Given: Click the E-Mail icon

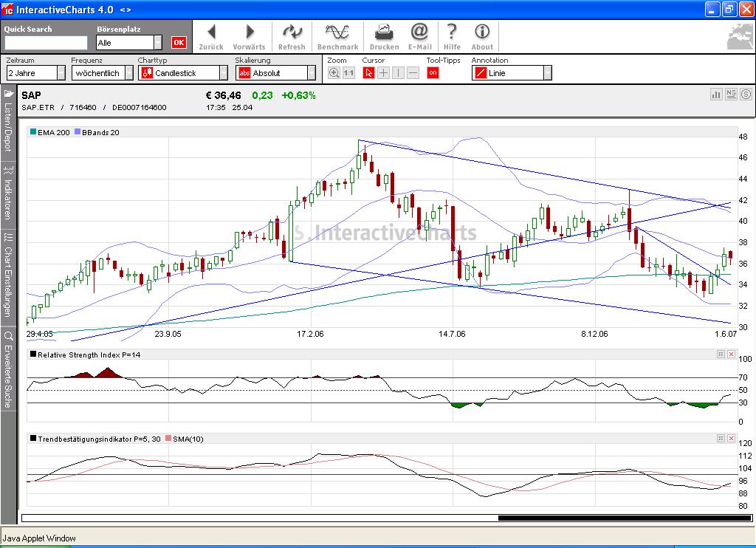Looking at the screenshot, I should pyautogui.click(x=419, y=32).
